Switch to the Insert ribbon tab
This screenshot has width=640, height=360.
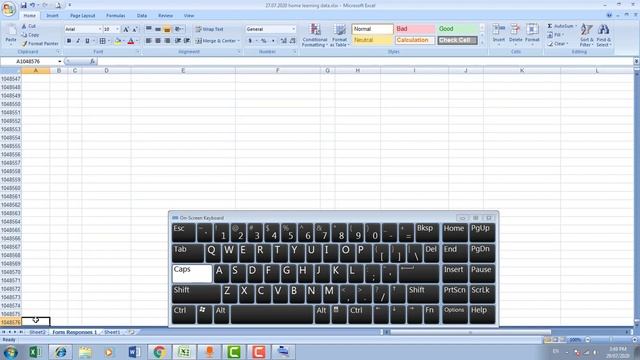(52, 16)
